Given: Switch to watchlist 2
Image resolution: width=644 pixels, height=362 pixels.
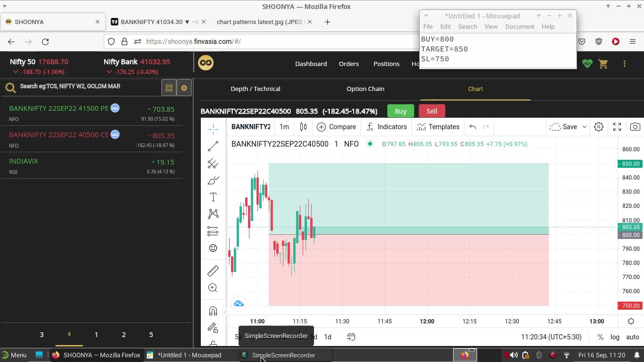Looking at the screenshot, I should pyautogui.click(x=124, y=335).
